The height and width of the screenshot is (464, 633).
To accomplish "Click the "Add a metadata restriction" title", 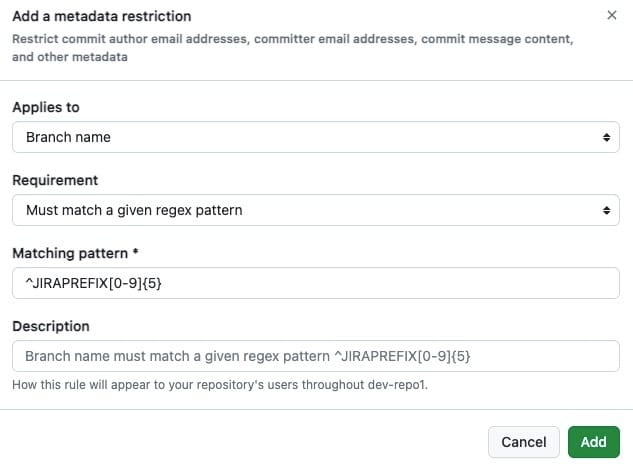I will 102,17.
